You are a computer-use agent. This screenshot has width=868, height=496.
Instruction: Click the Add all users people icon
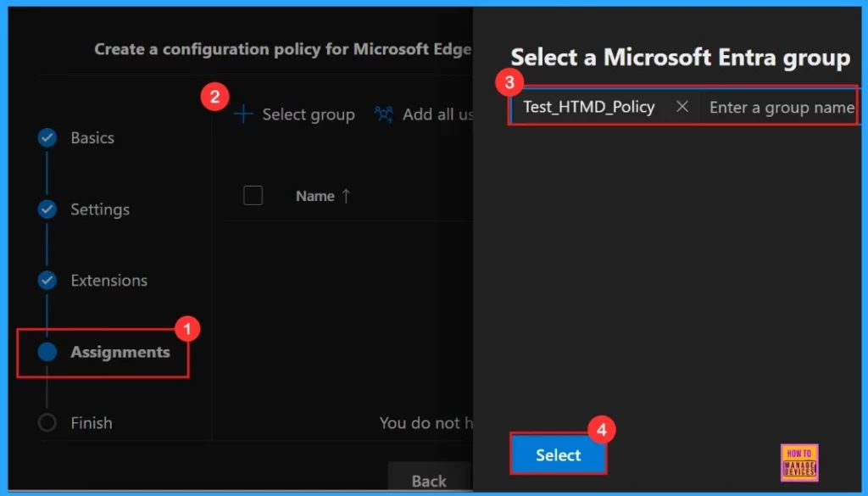coord(384,114)
